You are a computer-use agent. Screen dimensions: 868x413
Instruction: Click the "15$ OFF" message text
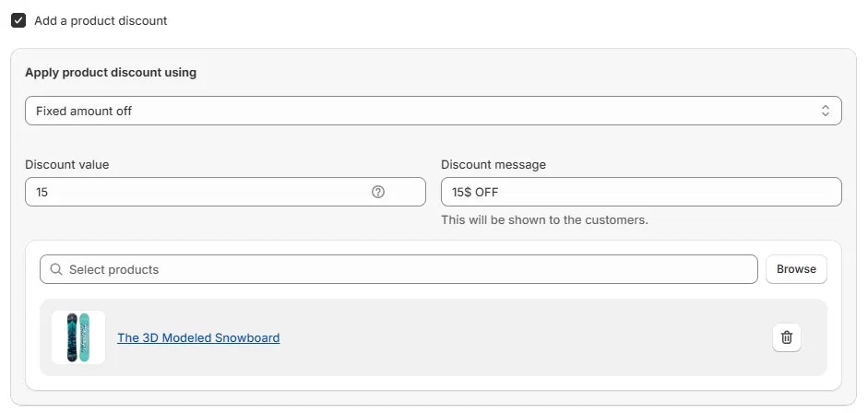(x=476, y=192)
